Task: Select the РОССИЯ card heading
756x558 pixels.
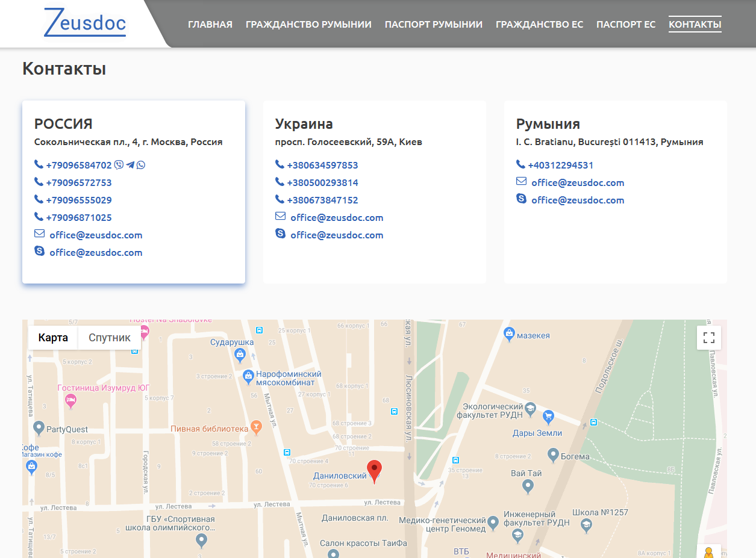Action: [63, 124]
